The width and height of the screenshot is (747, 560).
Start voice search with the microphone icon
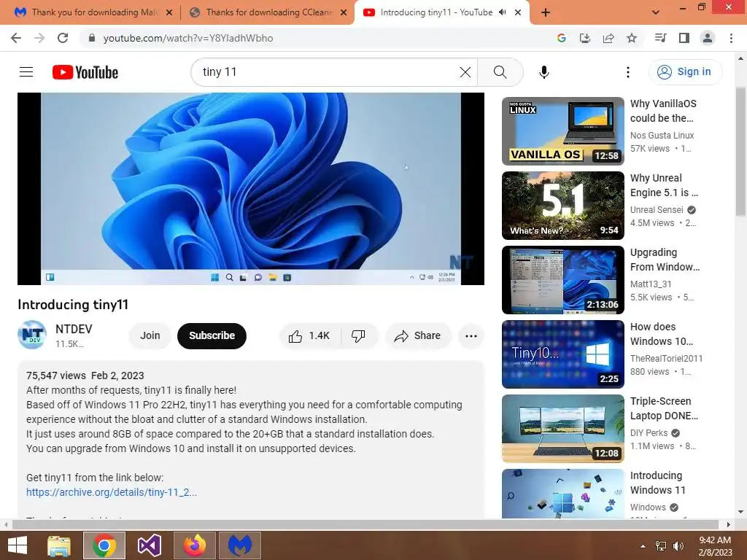pyautogui.click(x=543, y=72)
